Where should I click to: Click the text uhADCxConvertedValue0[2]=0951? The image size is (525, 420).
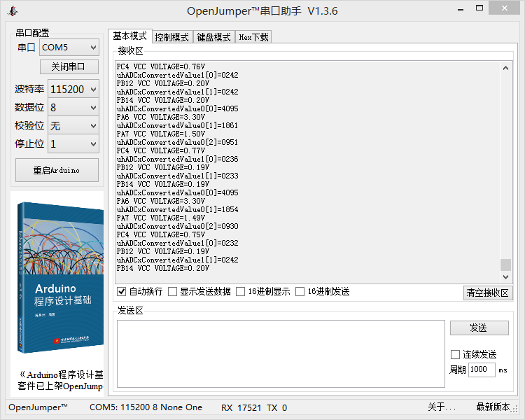coord(178,142)
